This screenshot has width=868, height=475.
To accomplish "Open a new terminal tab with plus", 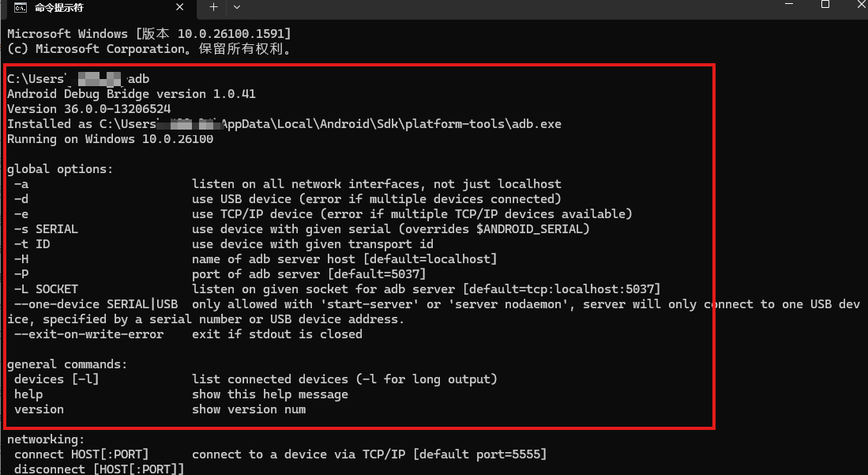I will (x=213, y=6).
